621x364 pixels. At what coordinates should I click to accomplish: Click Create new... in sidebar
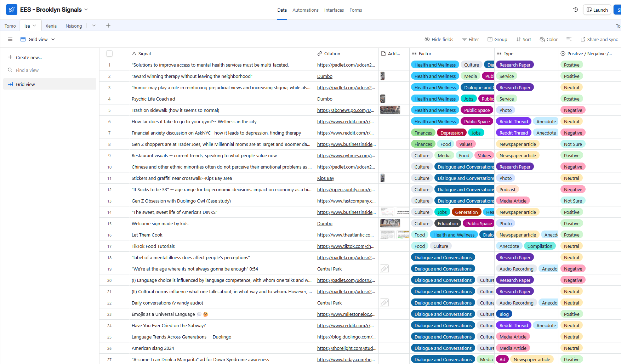[29, 57]
